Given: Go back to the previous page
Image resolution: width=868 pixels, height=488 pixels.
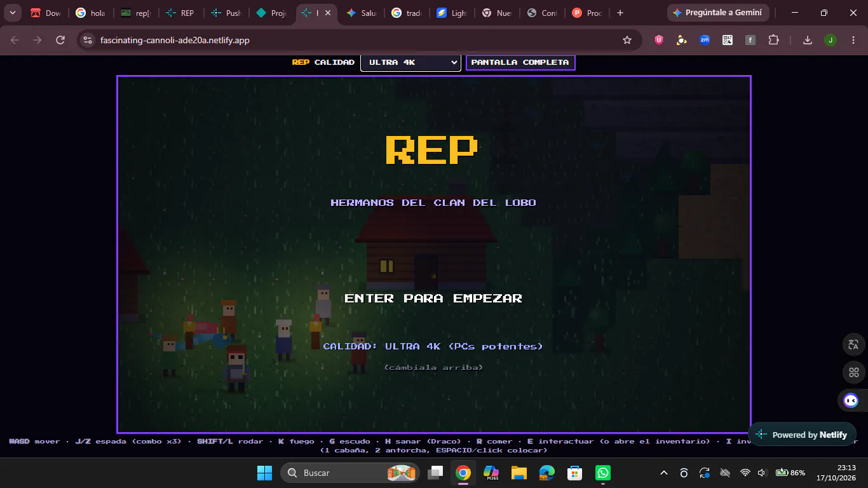Looking at the screenshot, I should [15, 40].
